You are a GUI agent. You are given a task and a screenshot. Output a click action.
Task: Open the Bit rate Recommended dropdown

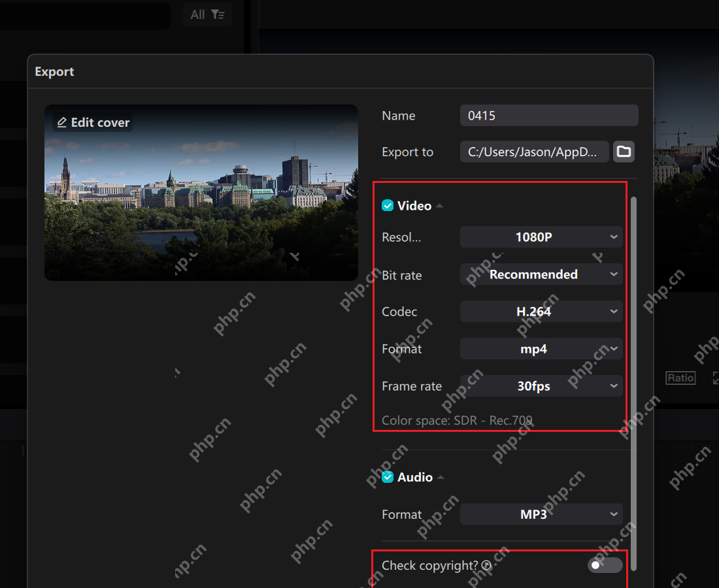[x=541, y=274]
